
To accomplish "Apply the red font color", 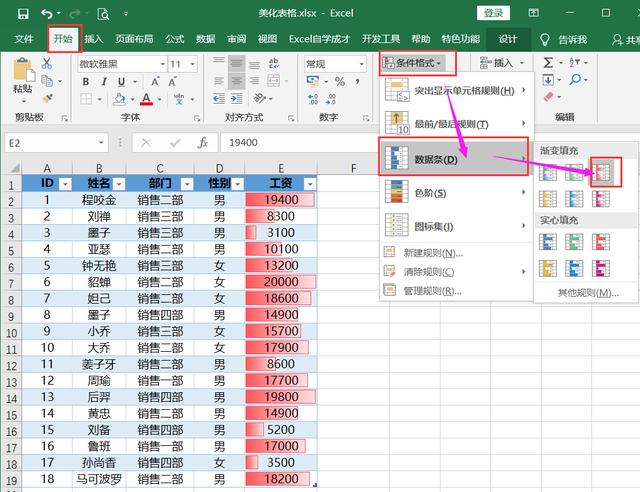I will tap(147, 99).
